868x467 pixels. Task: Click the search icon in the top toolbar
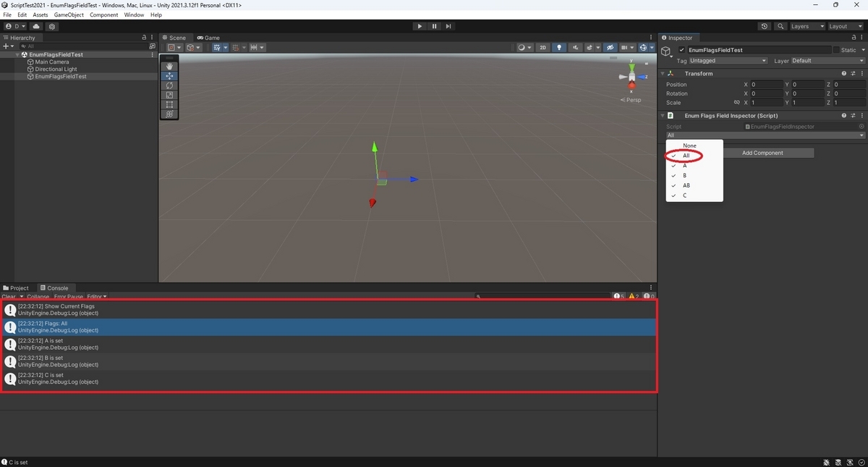pos(780,26)
